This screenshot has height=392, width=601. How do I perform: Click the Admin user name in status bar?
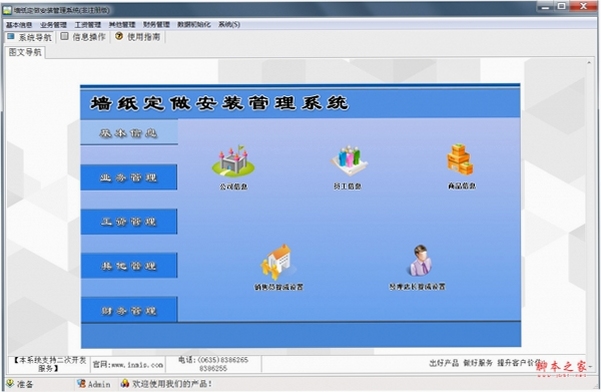[x=99, y=384]
